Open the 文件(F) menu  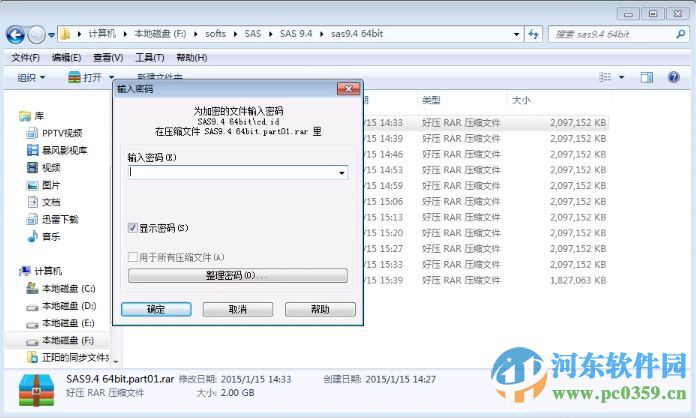(25, 58)
